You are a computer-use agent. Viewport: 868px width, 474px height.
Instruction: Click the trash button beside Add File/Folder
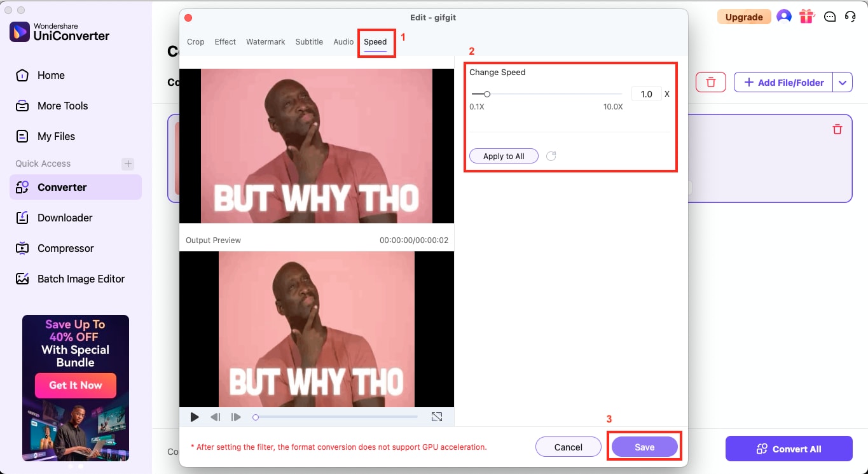pyautogui.click(x=711, y=82)
